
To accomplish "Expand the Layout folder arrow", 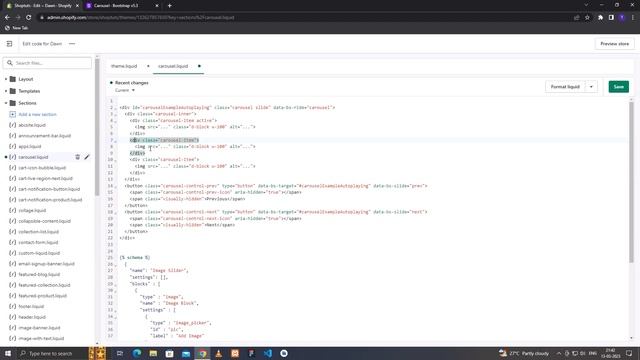I will click(6, 79).
